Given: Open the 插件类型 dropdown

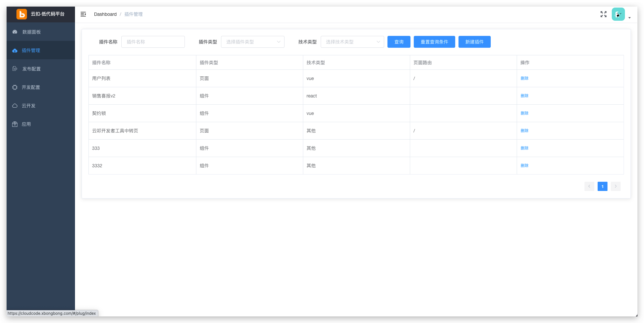Looking at the screenshot, I should pyautogui.click(x=252, y=42).
